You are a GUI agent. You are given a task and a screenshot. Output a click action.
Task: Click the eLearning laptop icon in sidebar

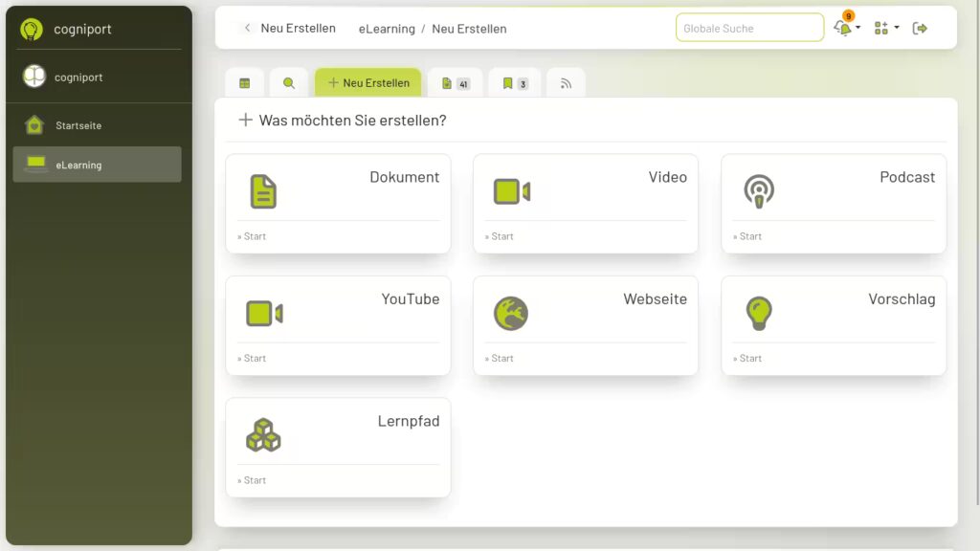[x=35, y=165]
